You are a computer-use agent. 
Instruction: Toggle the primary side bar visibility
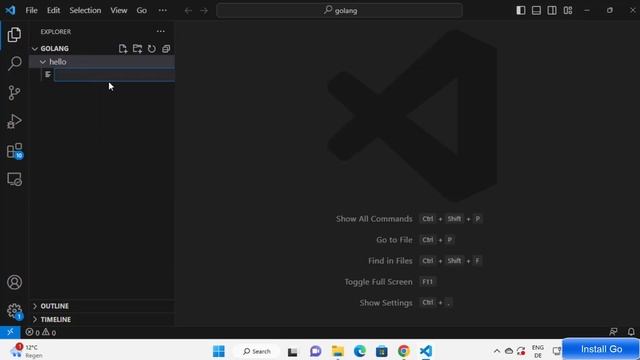click(x=521, y=10)
